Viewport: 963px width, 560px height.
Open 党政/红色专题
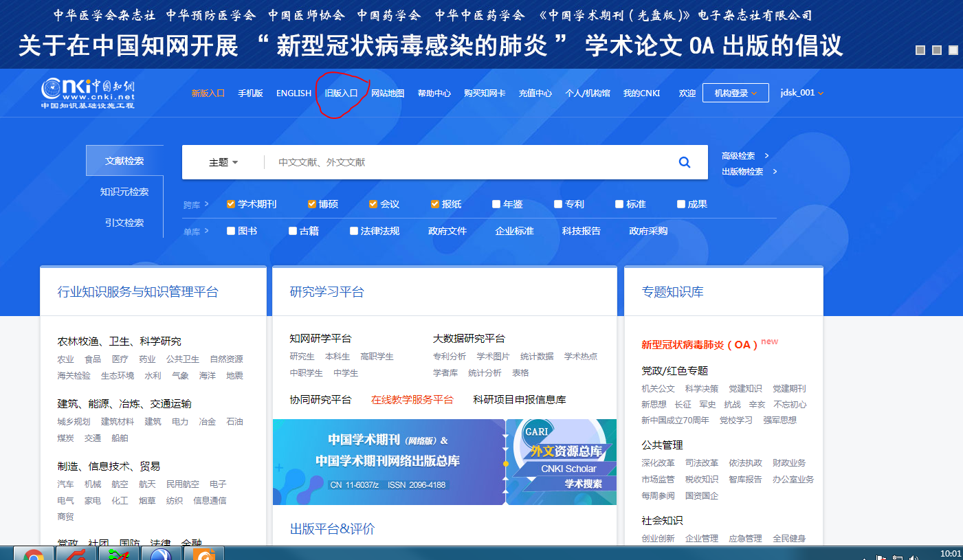point(674,370)
